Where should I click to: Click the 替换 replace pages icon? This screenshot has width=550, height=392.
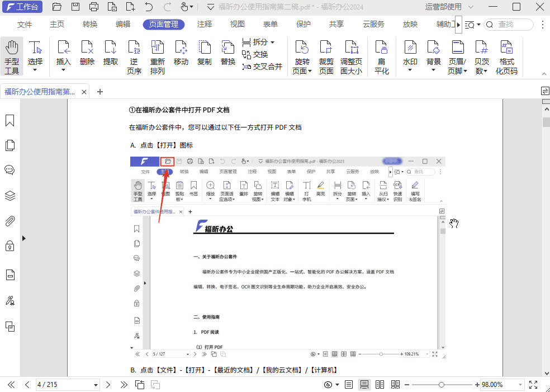[x=227, y=53]
